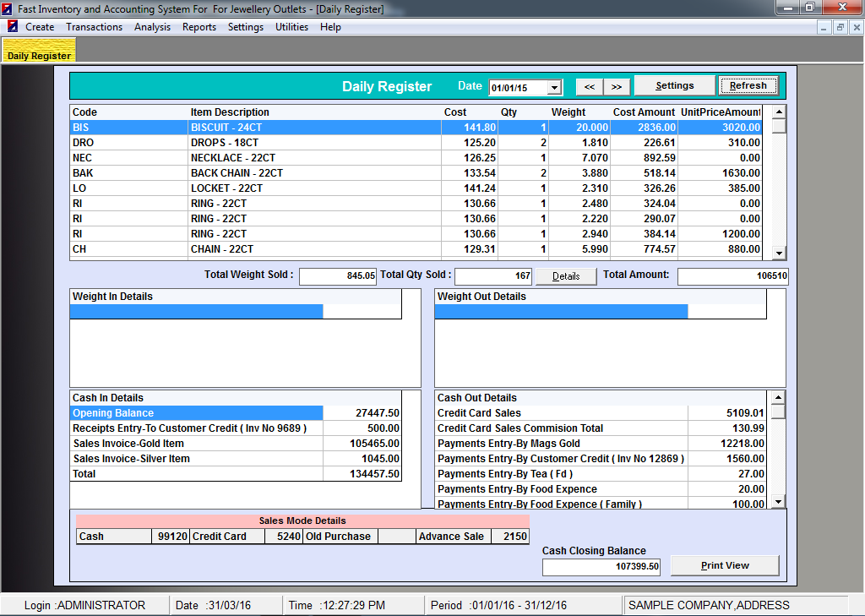The height and width of the screenshot is (616, 865).
Task: Go to previous day with << button
Action: 590,86
